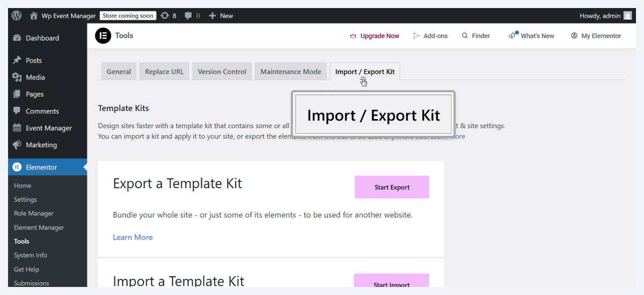Screen dimensions: 644x295
Task: Click the My Elementor account icon
Action: pos(574,36)
